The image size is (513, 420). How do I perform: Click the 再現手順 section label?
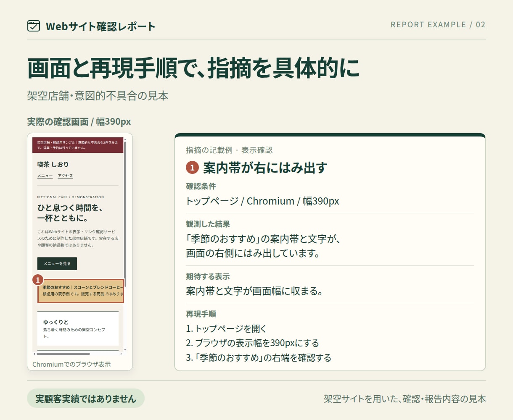[x=201, y=314]
